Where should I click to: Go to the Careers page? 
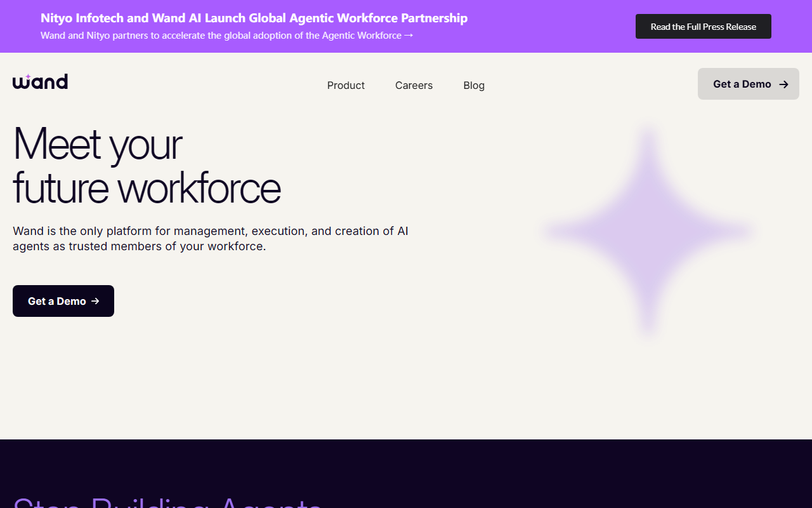click(414, 86)
